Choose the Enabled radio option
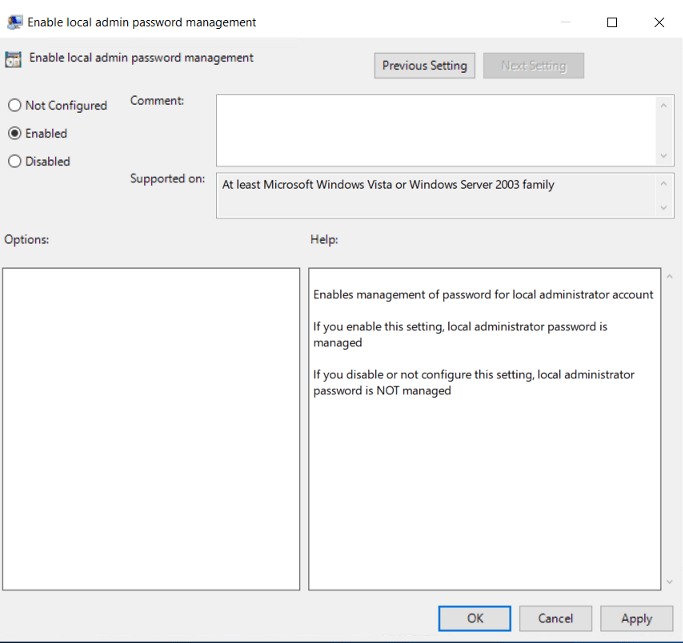Viewport: 683px width, 643px height. (15, 133)
